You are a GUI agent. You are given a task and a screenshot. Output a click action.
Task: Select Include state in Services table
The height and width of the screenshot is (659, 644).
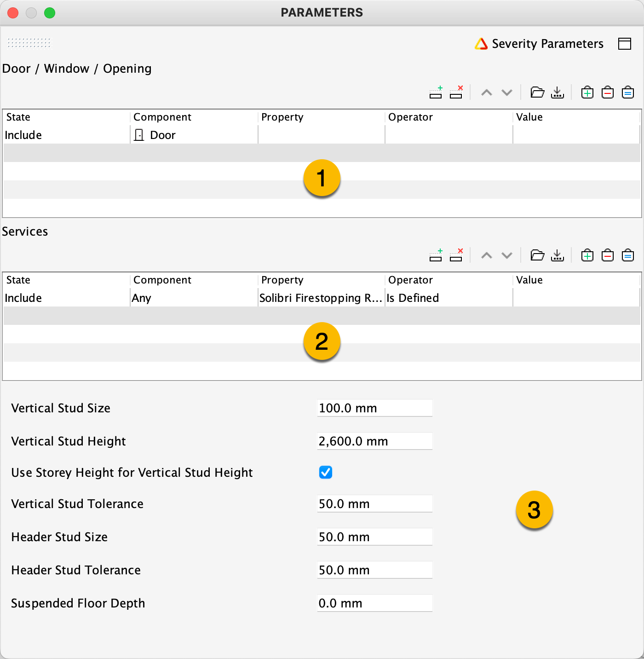[67, 298]
